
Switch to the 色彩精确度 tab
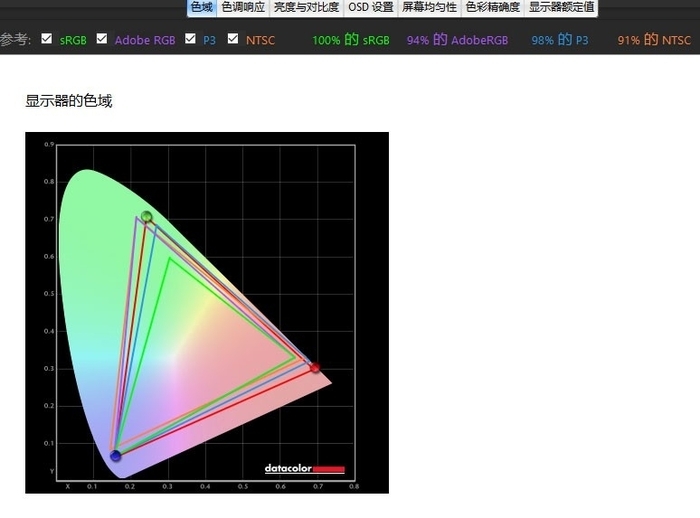(493, 8)
